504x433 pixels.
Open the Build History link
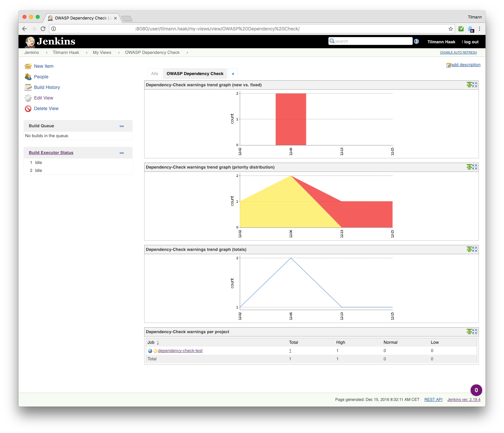coord(47,87)
